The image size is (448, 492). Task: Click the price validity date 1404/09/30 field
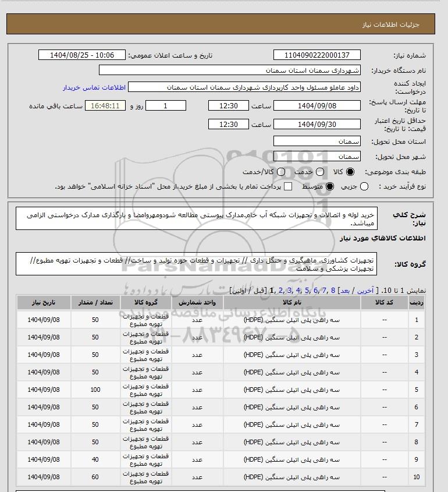pos(317,125)
